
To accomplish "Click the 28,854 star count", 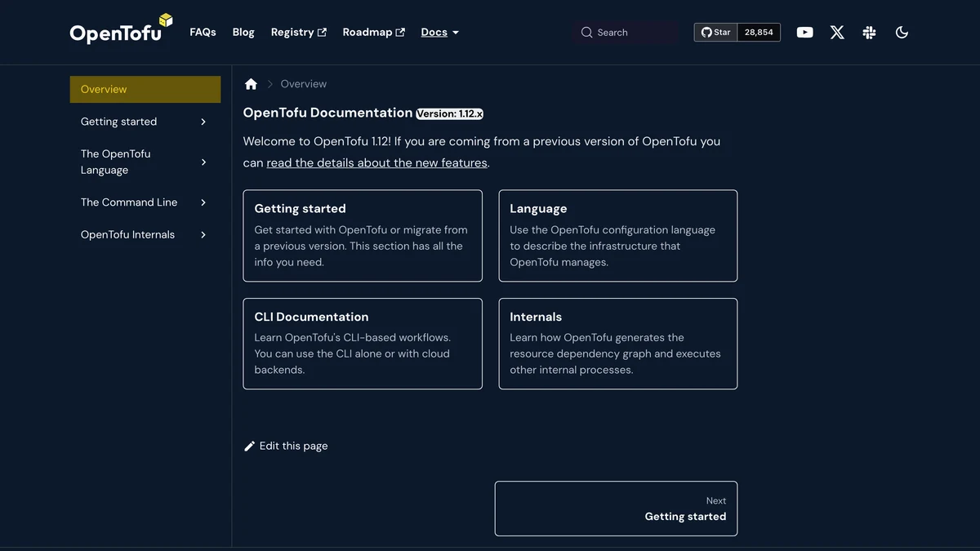I will [759, 33].
